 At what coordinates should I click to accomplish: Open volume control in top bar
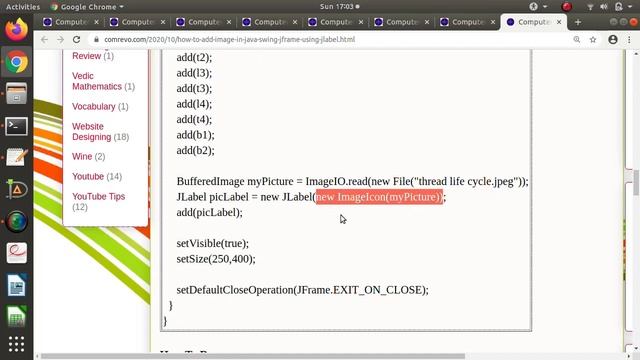(x=604, y=7)
